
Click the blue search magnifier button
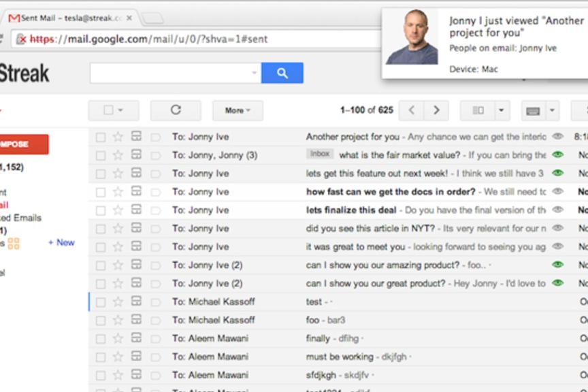pos(282,73)
